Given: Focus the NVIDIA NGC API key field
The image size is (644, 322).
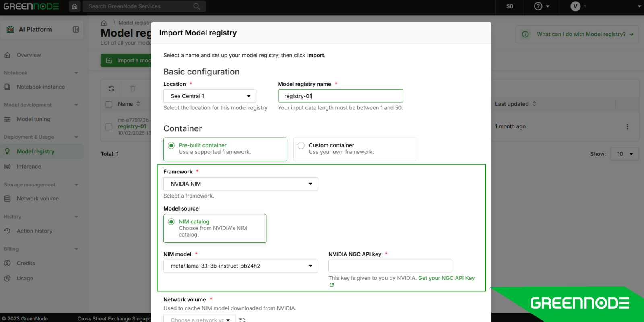Looking at the screenshot, I should coord(390,266).
